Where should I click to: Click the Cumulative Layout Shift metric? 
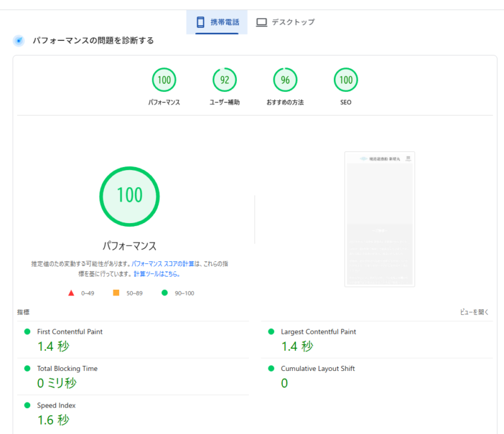[318, 368]
